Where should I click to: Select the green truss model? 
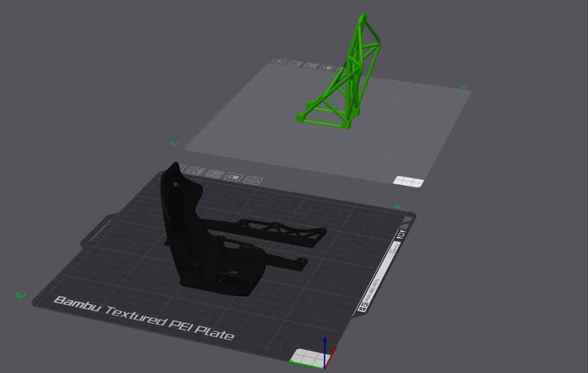[x=347, y=76]
